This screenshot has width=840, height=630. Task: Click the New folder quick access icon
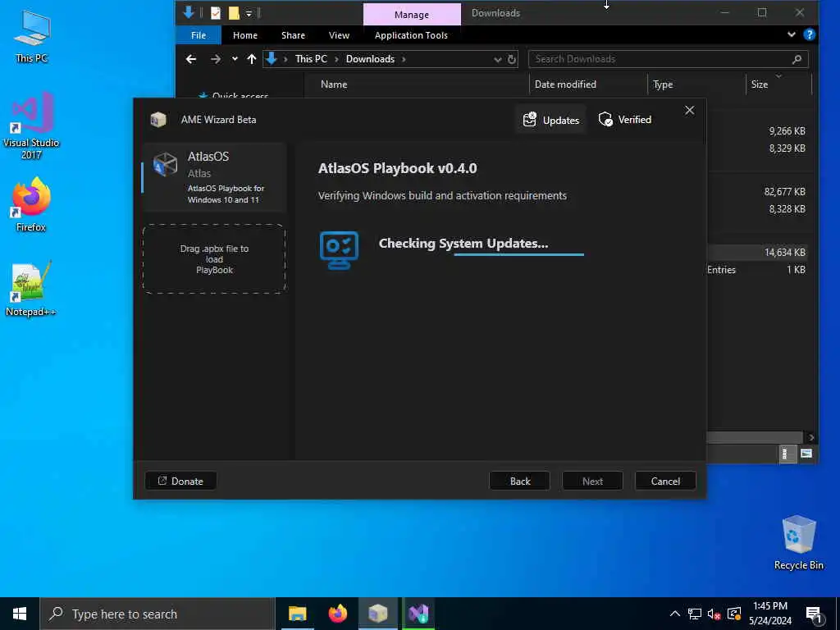(234, 13)
